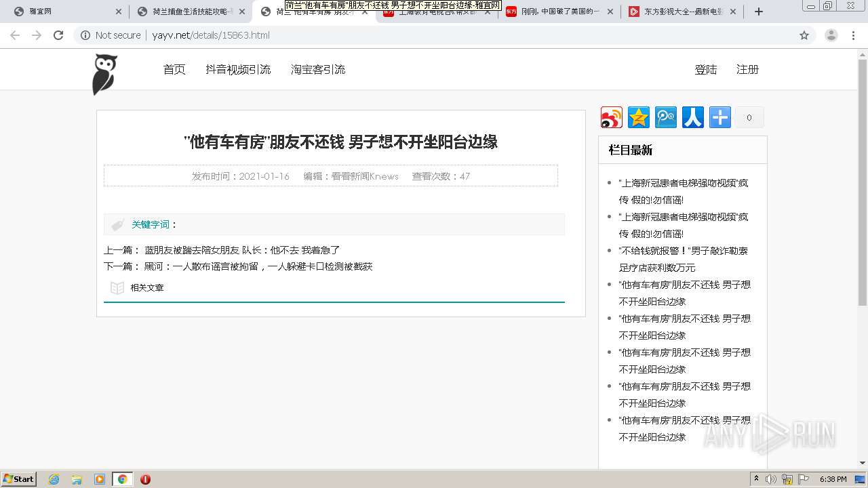This screenshot has width=868, height=488.
Task: Close the 刚刚,中国破了美国的 tab
Action: point(610,12)
